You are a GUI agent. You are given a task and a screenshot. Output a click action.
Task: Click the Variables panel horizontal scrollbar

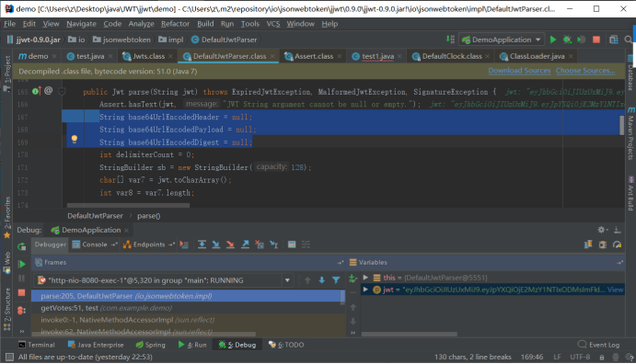coord(410,334)
